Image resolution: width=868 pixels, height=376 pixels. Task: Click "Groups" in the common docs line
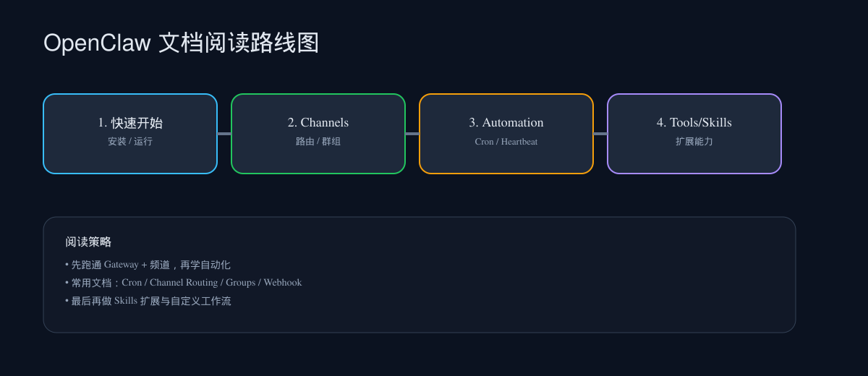[240, 283]
